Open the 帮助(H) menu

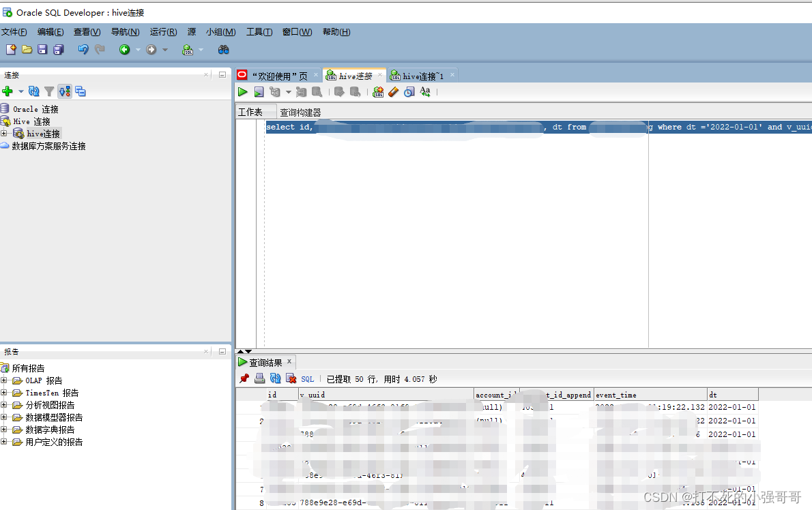coord(336,32)
